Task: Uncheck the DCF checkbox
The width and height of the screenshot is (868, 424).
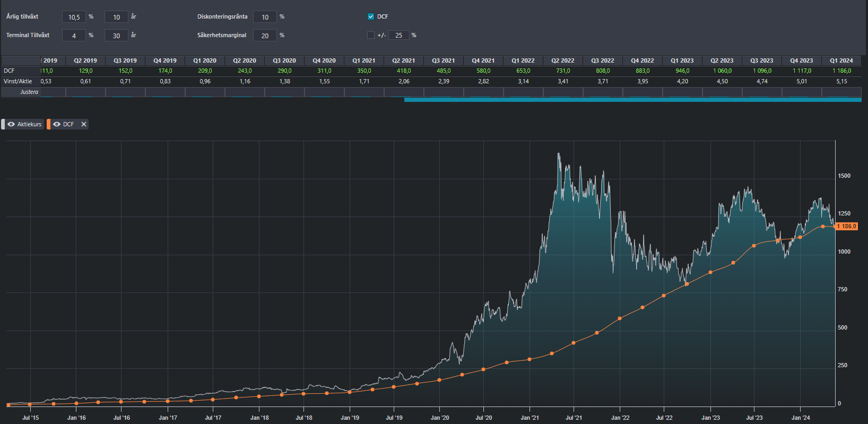Action: point(371,16)
